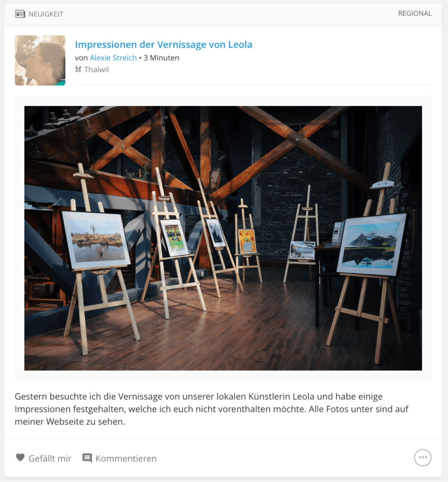This screenshot has width=448, height=482.
Task: Click the map location icon beside Thalwil
Action: tap(78, 70)
